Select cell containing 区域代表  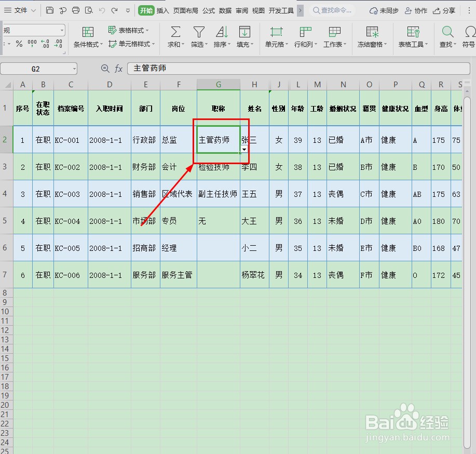pos(178,194)
